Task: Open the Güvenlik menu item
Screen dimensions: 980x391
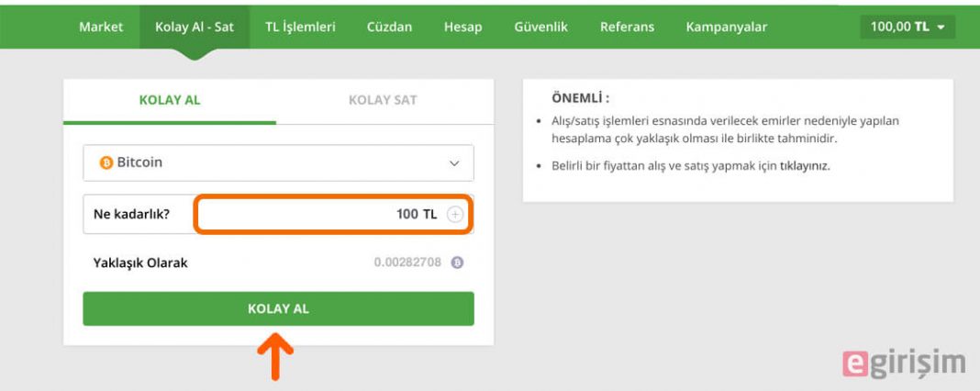Action: pyautogui.click(x=541, y=27)
